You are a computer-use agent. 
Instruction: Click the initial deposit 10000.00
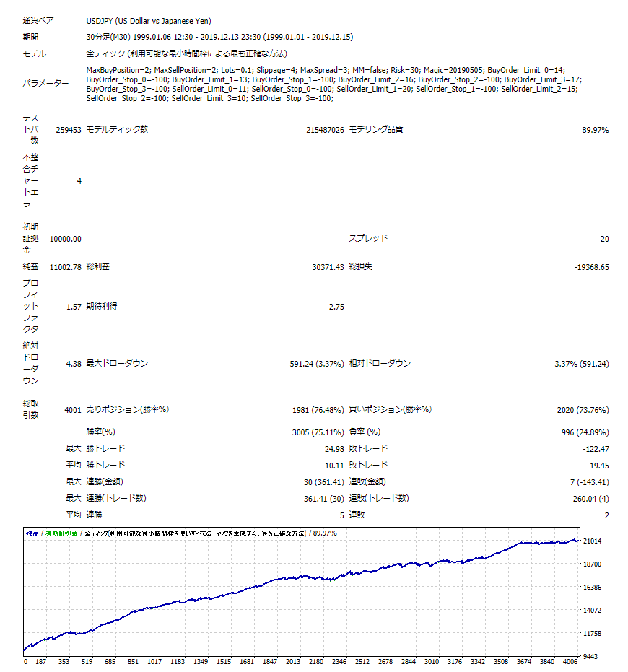(66, 239)
